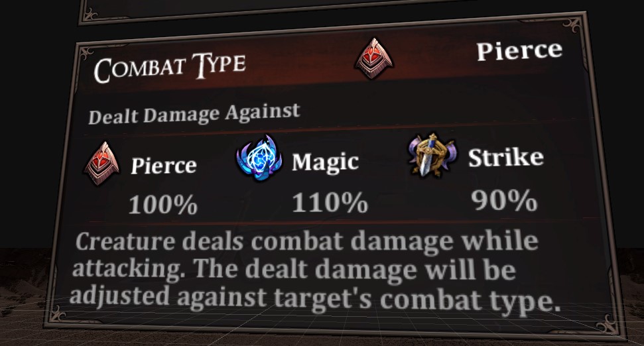Click the 'Creature deals combat damage' description line

point(307,241)
